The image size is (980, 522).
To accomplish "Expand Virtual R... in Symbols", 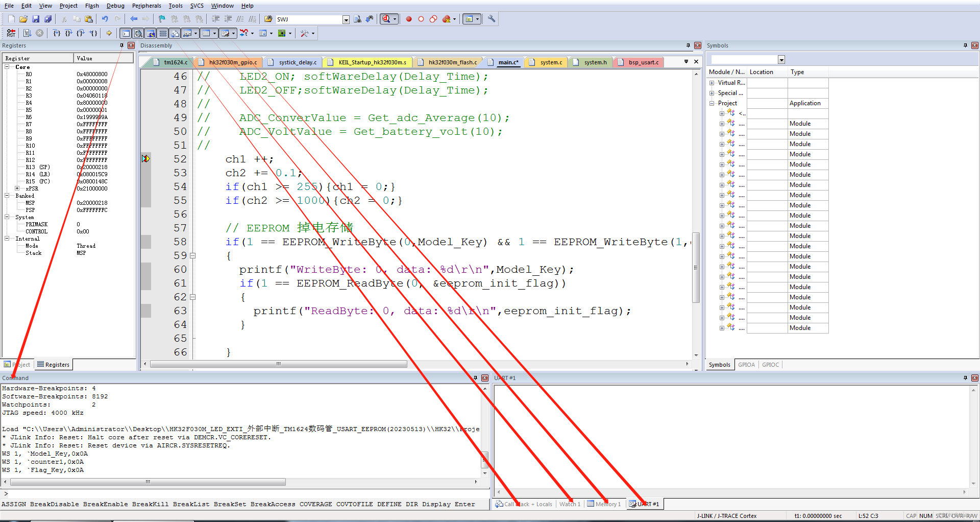I will coord(712,83).
